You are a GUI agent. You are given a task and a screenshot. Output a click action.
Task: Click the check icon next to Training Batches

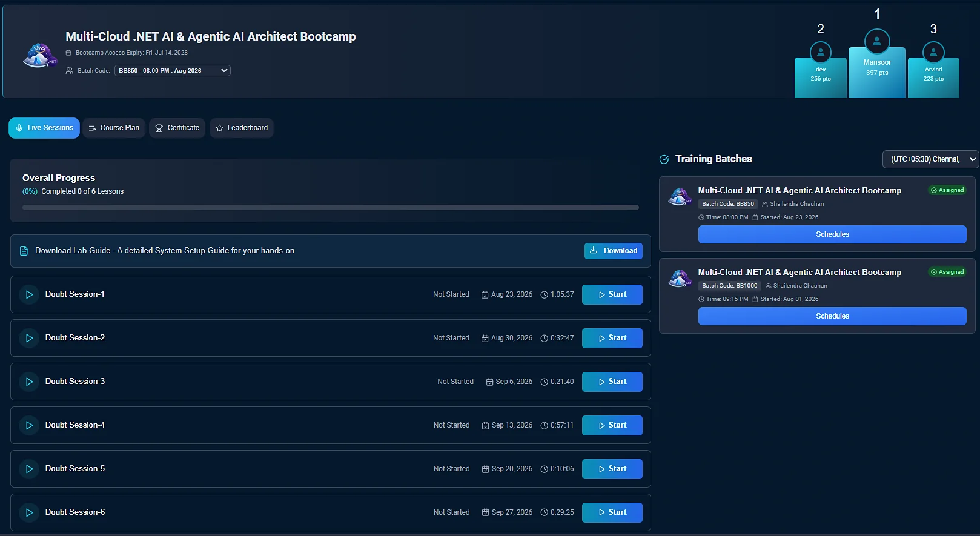[664, 159]
